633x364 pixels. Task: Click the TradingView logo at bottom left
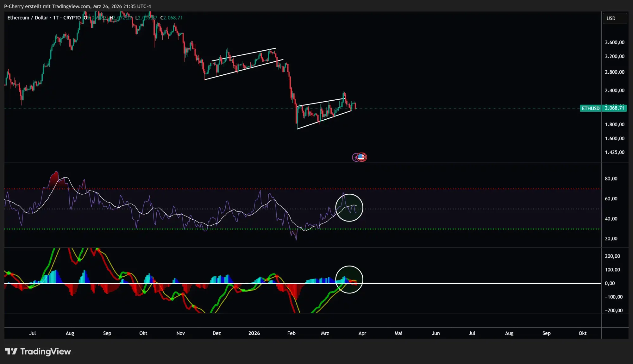coord(38,351)
